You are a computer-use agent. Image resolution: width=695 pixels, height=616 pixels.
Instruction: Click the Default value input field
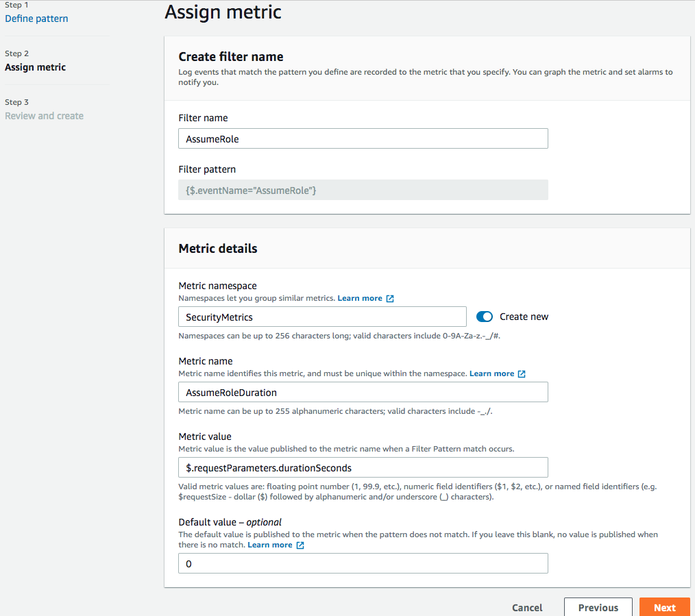click(x=363, y=563)
